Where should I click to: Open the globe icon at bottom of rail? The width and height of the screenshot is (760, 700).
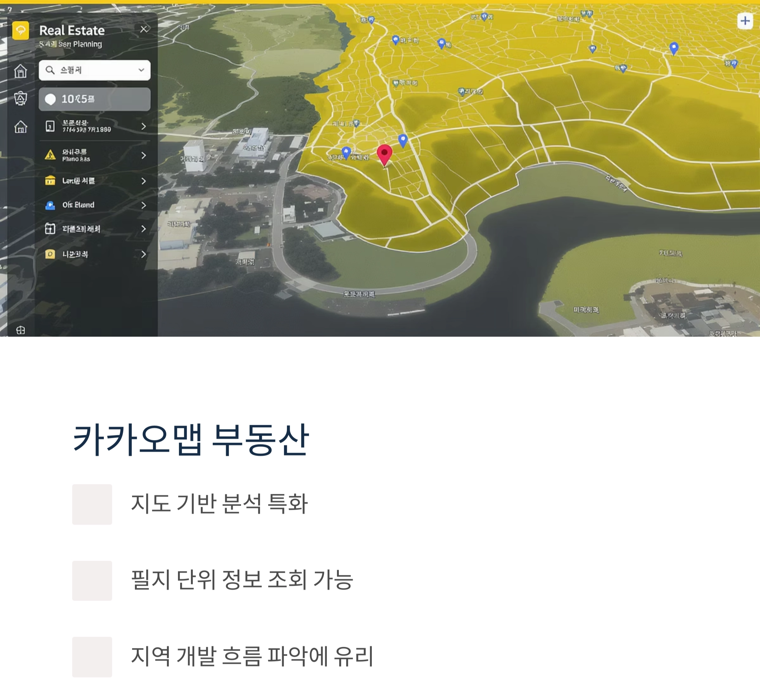coord(21,330)
